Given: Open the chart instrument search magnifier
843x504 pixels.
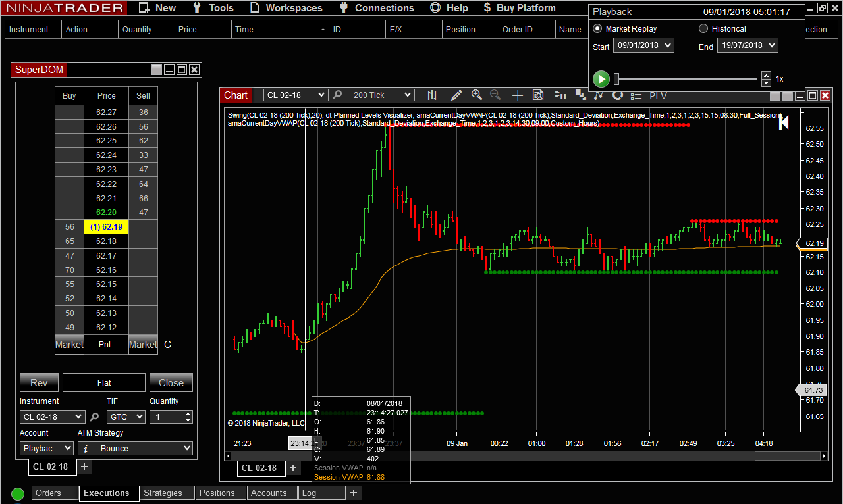Looking at the screenshot, I should [338, 95].
